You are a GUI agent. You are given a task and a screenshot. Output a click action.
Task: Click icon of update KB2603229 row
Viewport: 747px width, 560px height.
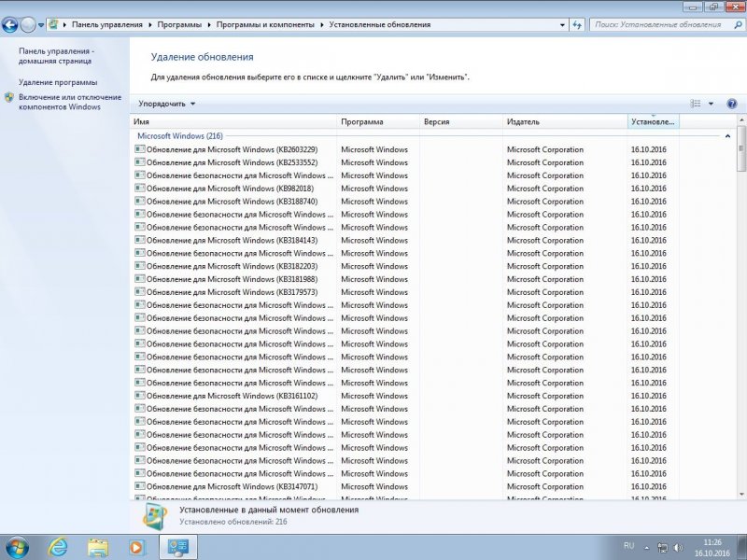[x=139, y=149]
